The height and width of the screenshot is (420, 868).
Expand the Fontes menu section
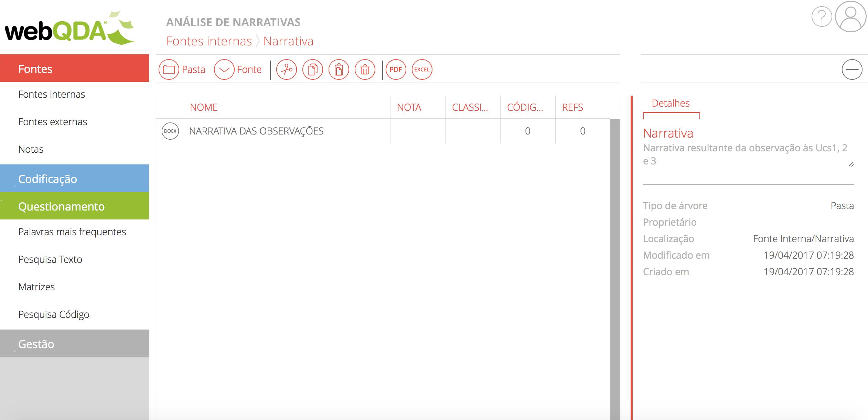[x=74, y=68]
